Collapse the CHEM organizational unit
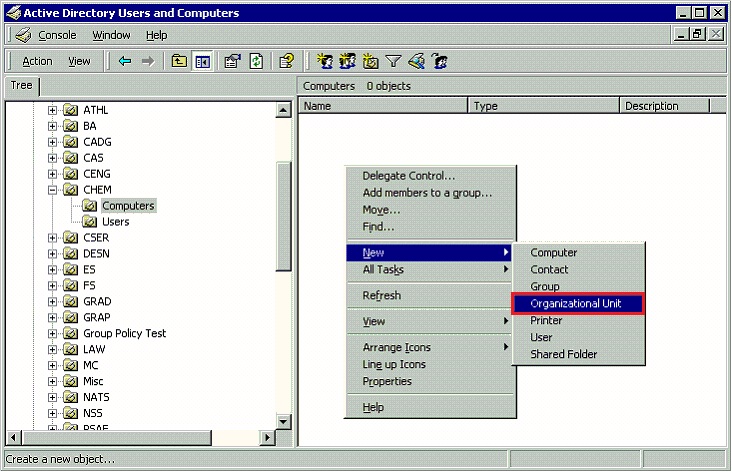The width and height of the screenshot is (732, 472). point(52,190)
